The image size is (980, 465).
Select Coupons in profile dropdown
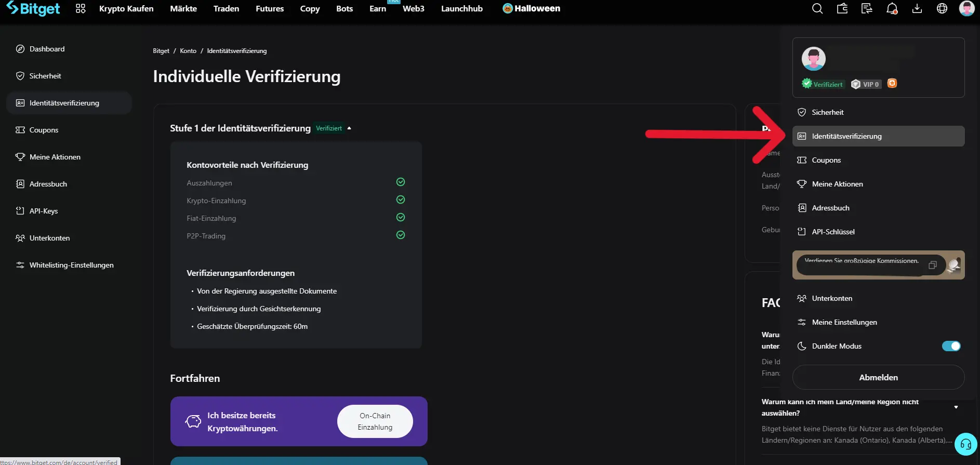pos(878,160)
